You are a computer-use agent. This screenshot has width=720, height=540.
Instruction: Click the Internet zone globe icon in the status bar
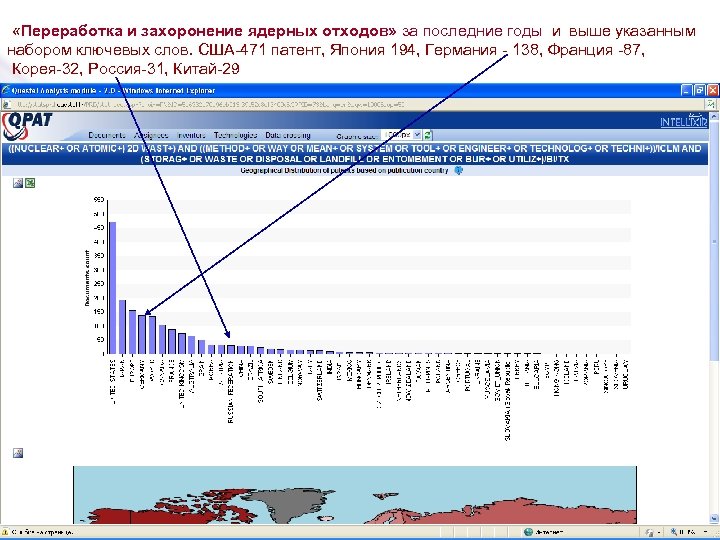pos(528,532)
